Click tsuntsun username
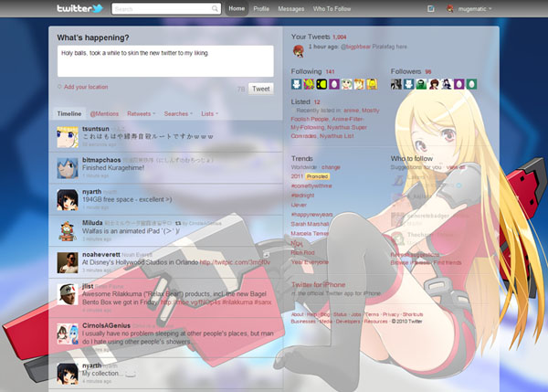The image size is (548, 392). point(95,129)
